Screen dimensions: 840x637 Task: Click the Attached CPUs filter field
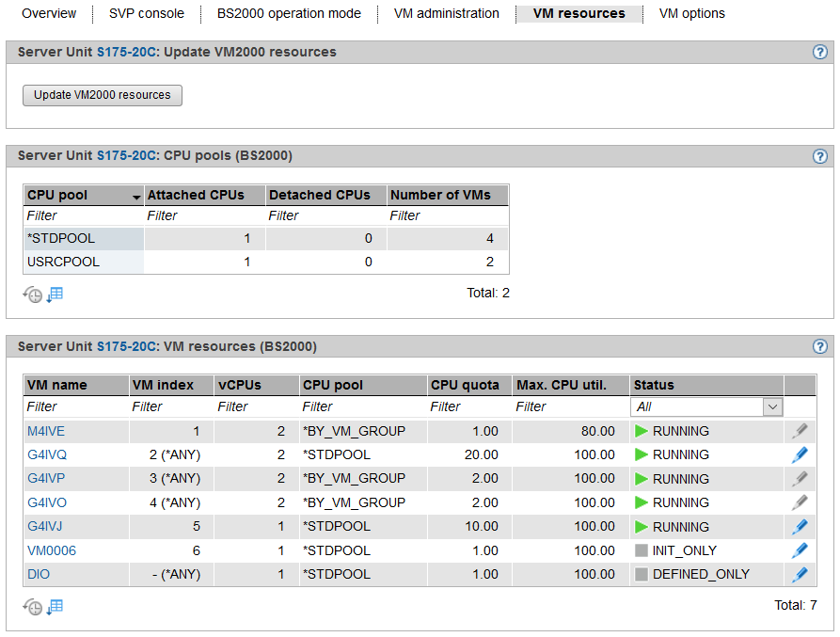(204, 215)
